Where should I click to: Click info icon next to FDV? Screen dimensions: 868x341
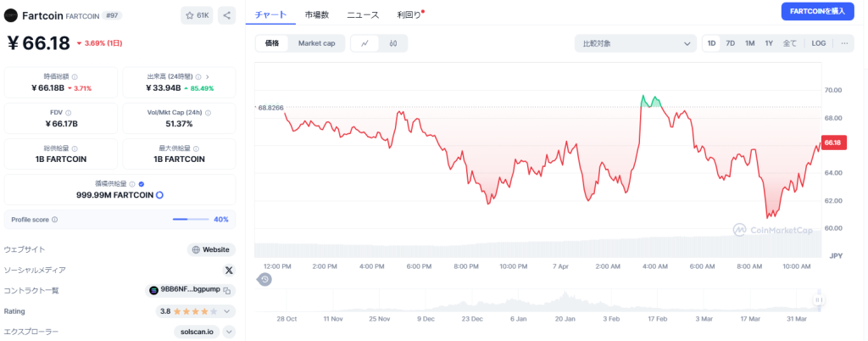pyautogui.click(x=68, y=112)
